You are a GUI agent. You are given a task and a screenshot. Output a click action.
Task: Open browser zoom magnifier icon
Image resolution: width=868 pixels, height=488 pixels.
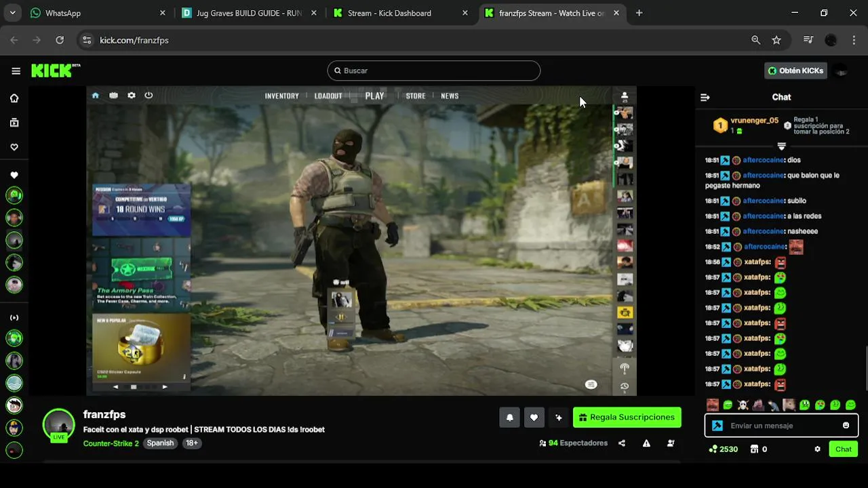coord(755,40)
